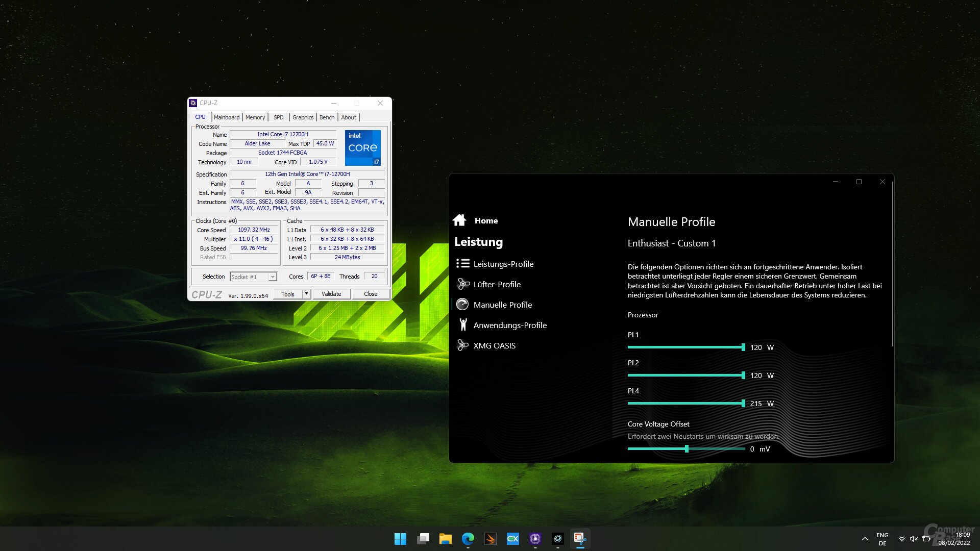Image resolution: width=980 pixels, height=551 pixels.
Task: Click the Bus Speed value 99.76 MHz
Action: coord(254,248)
